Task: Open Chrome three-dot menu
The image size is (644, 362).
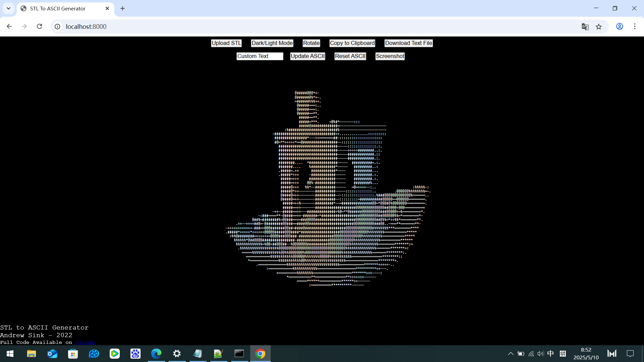Action: 635,26
